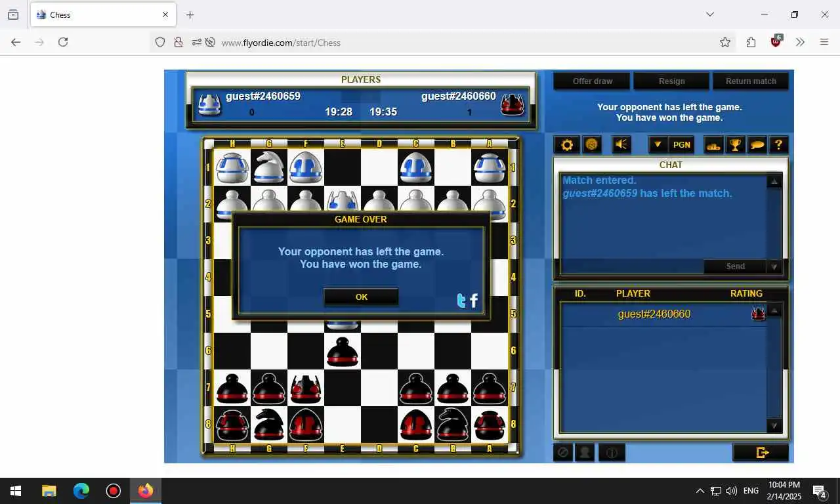Confirm the Game Over dialog with OK
The width and height of the screenshot is (840, 504).
(361, 297)
